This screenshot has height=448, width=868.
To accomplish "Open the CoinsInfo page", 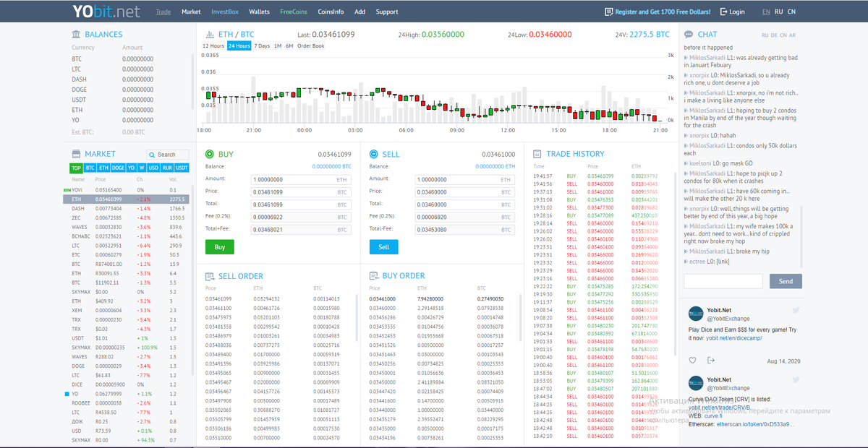I will tap(331, 12).
